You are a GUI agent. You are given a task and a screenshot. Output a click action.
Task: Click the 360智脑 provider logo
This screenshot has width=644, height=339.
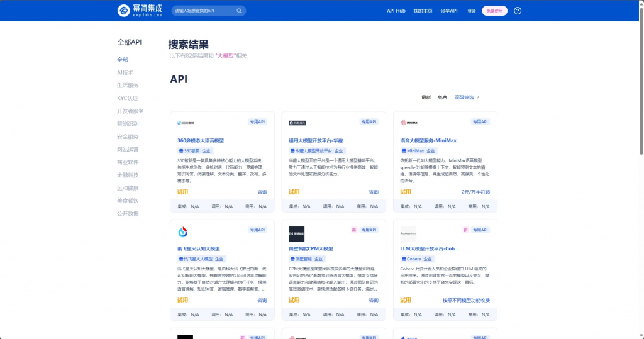[186, 123]
